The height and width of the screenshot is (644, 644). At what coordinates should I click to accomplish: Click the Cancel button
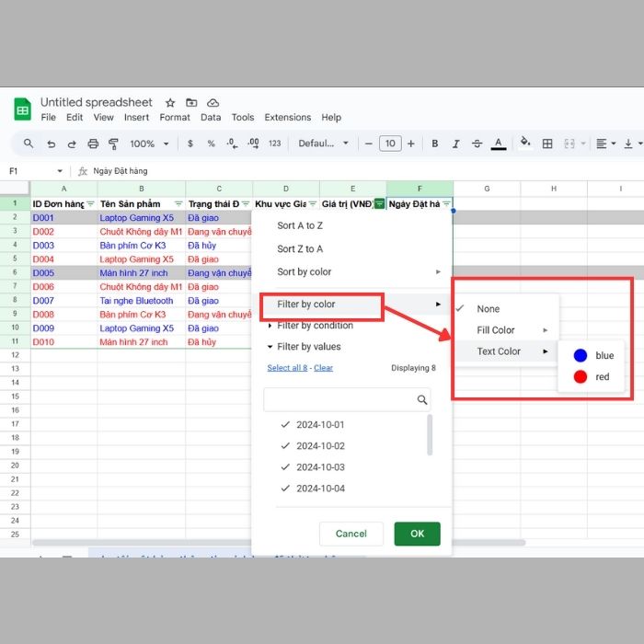351,534
